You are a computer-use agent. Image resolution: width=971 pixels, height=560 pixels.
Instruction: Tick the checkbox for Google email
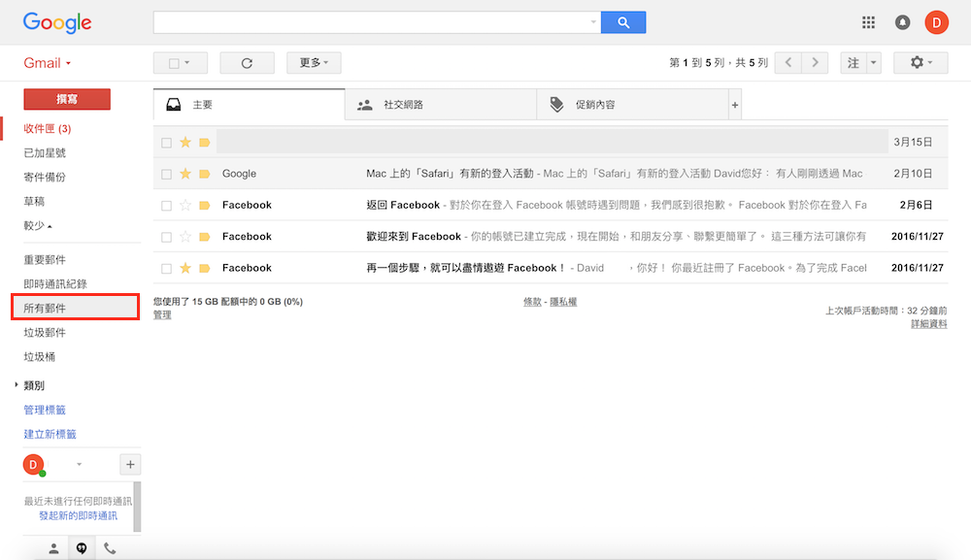point(166,174)
